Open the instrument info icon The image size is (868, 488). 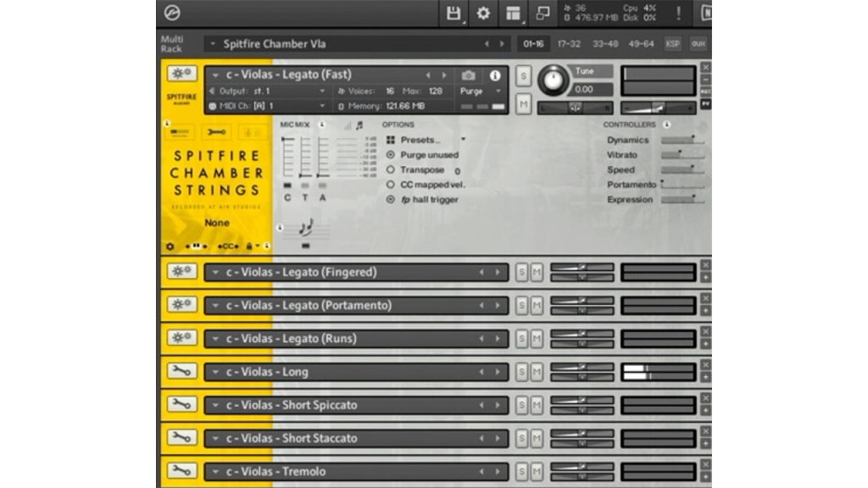point(495,75)
